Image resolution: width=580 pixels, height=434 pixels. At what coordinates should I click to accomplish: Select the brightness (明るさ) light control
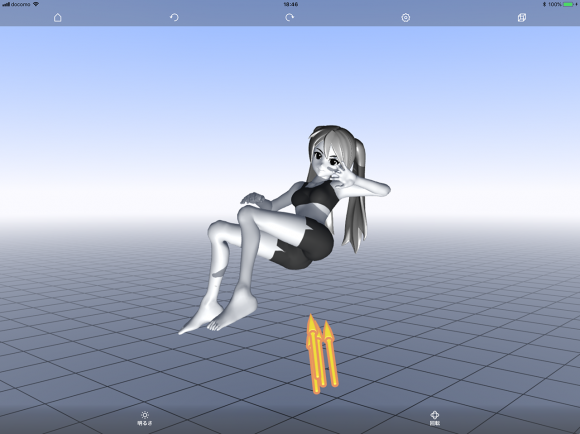tap(145, 418)
